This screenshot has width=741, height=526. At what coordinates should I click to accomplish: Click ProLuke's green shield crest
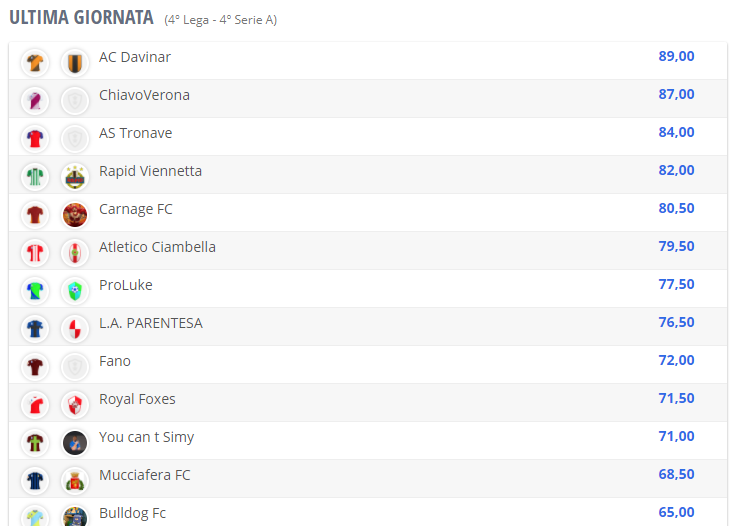[75, 291]
